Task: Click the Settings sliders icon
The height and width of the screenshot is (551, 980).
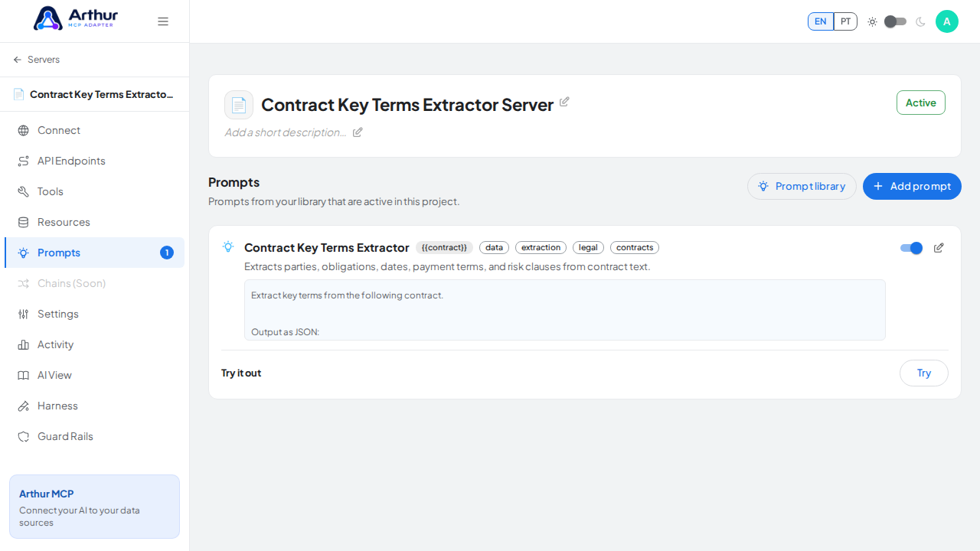Action: point(23,314)
